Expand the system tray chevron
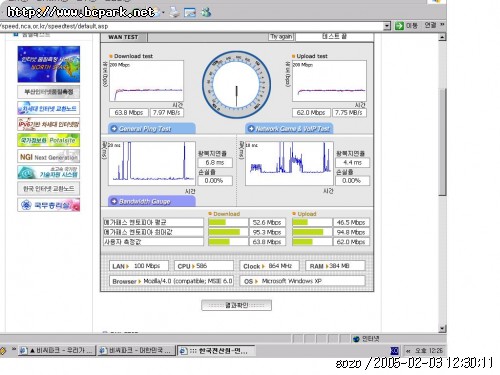The image size is (500, 375). click(408, 351)
